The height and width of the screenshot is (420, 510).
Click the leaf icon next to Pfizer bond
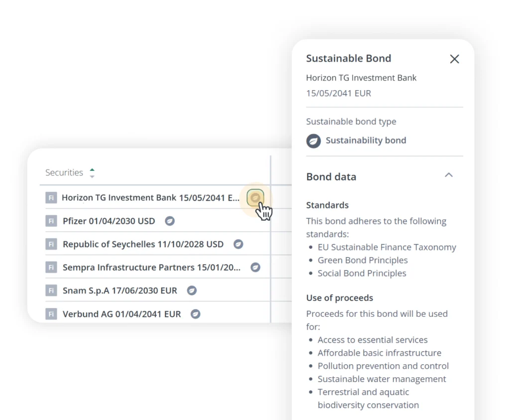(170, 221)
